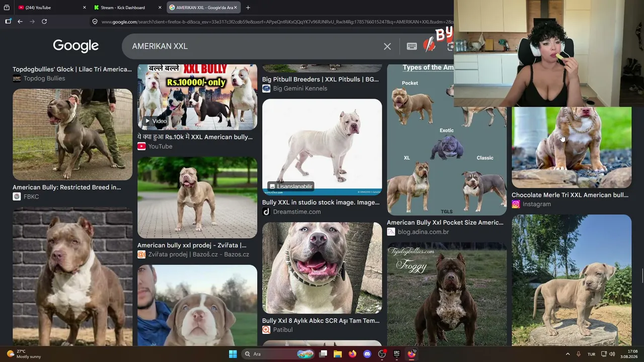Reload the current page

coord(44,22)
